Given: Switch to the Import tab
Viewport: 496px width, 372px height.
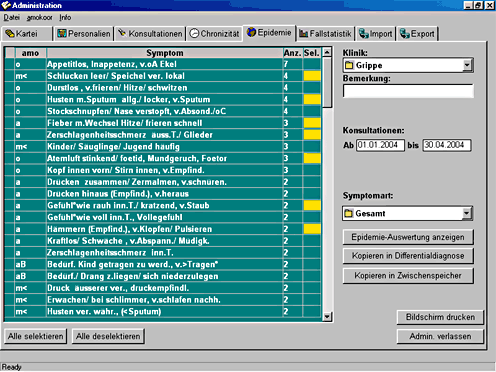Looking at the screenshot, I should pyautogui.click(x=375, y=34).
